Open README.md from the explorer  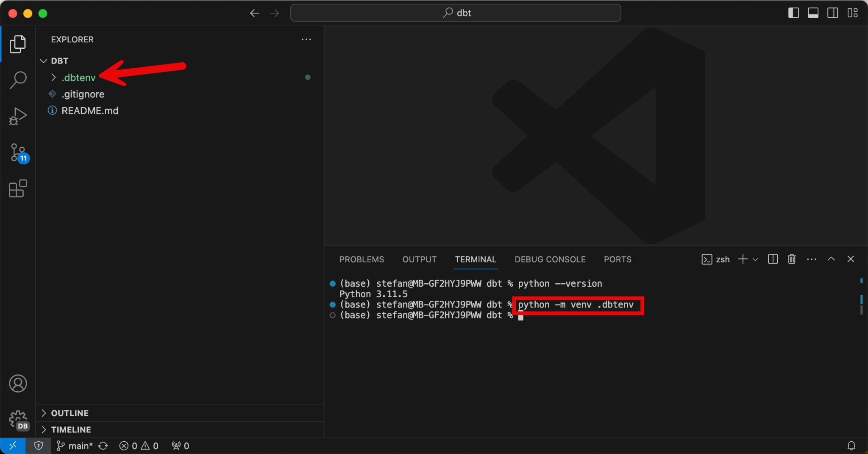pyautogui.click(x=90, y=111)
